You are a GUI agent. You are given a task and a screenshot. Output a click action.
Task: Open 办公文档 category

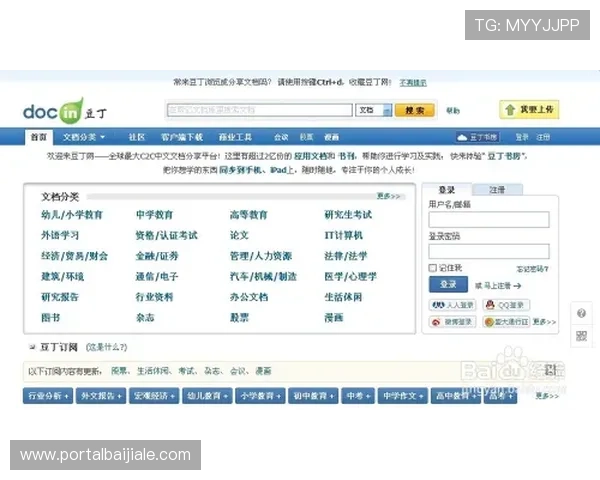pos(249,297)
